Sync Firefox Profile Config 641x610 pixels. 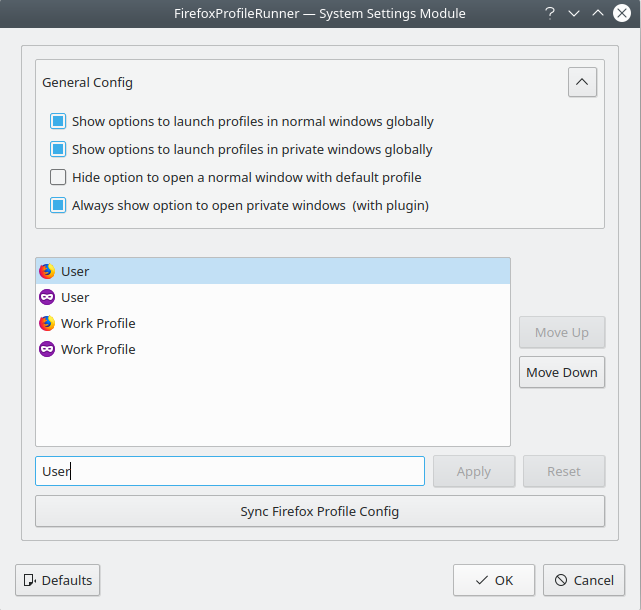click(320, 511)
